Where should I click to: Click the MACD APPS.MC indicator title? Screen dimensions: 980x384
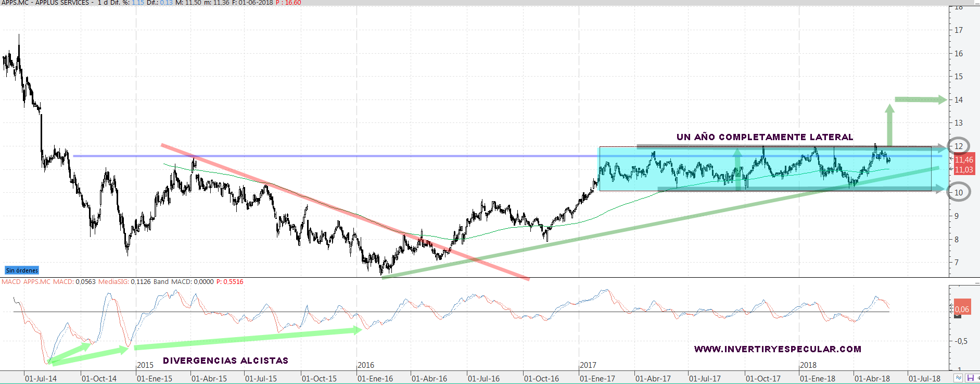[x=26, y=282]
